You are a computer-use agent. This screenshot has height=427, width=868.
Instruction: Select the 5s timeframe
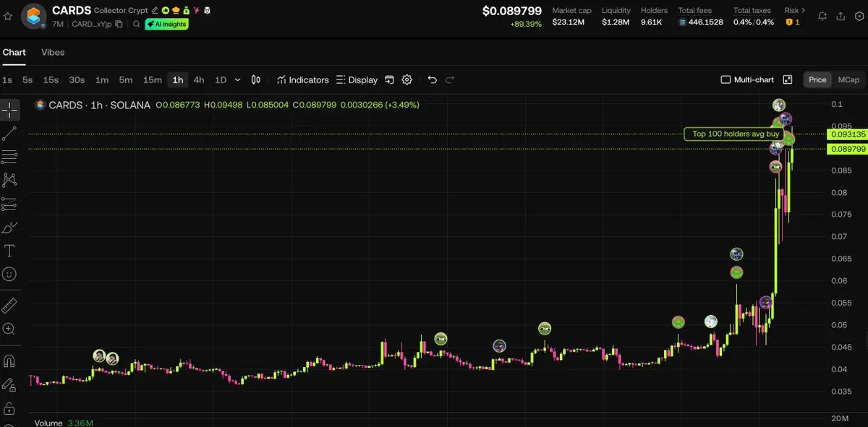(27, 79)
